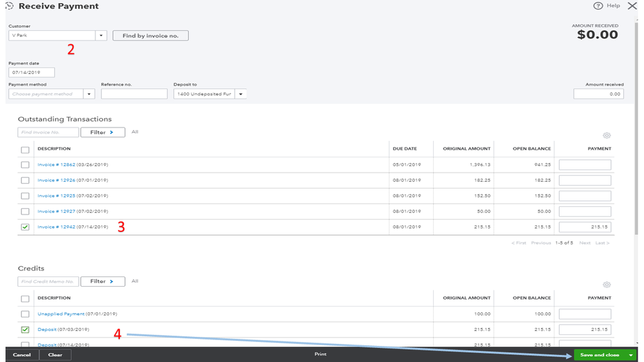
Task: Open Outstanding Transactions Filter
Action: click(x=102, y=132)
